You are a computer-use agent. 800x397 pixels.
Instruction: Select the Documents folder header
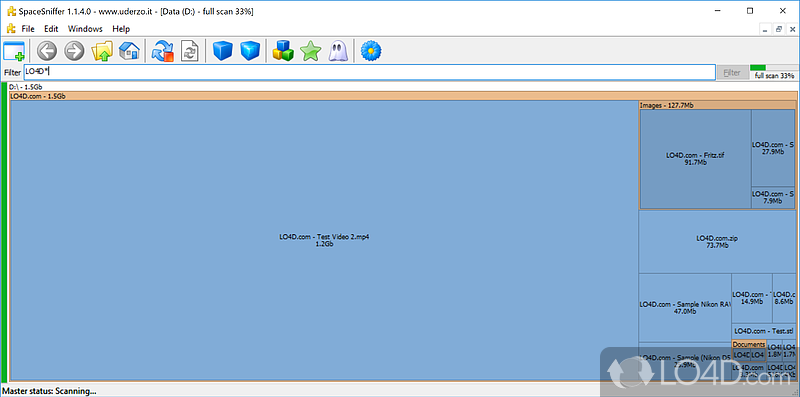(748, 344)
